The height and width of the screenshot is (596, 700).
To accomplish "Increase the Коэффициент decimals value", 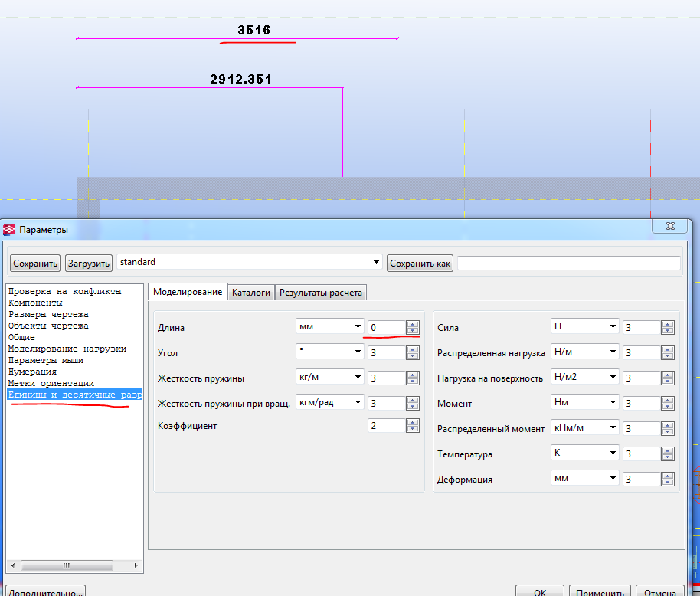I will (413, 422).
